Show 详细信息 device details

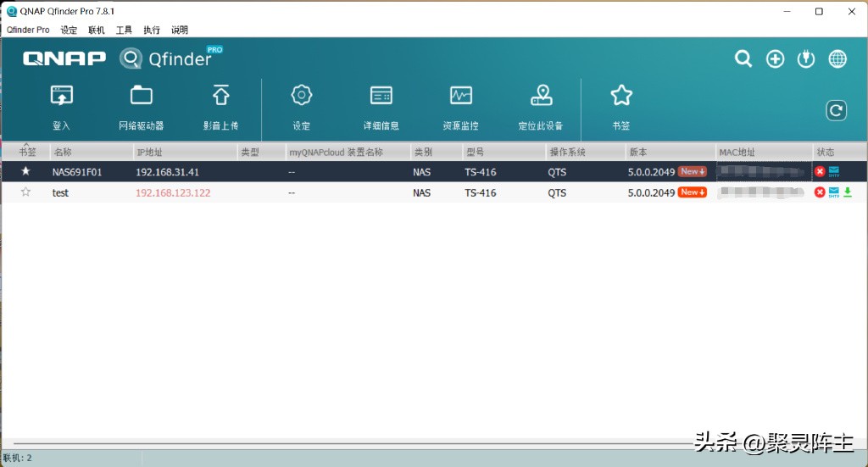(381, 96)
